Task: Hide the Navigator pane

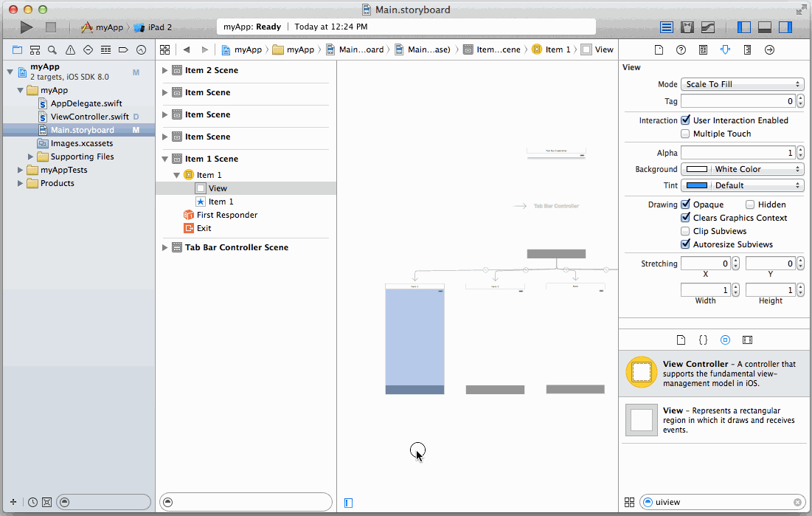Action: [x=743, y=27]
